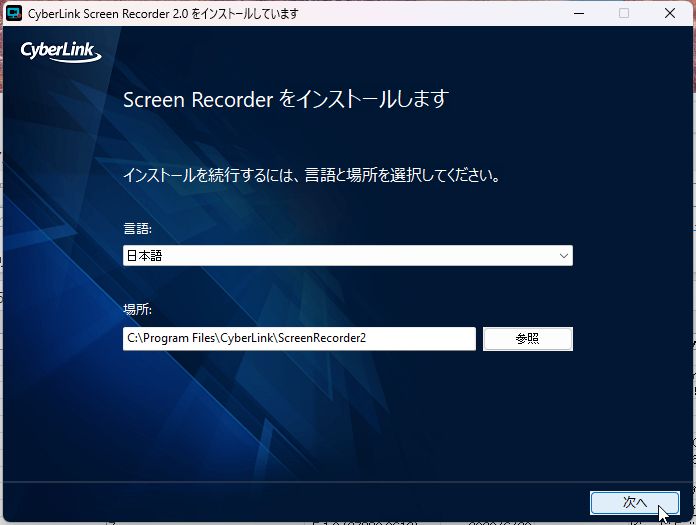Click the maximize button in title bar

point(624,13)
